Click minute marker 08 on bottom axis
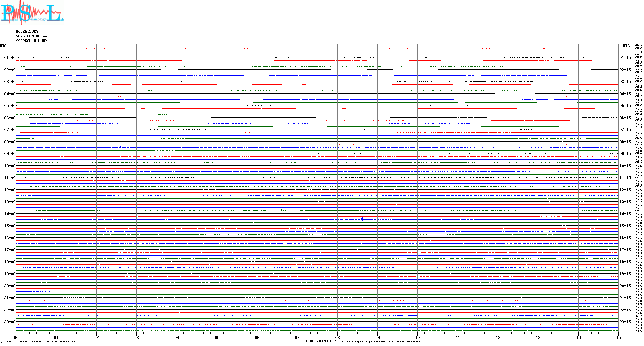 point(337,337)
